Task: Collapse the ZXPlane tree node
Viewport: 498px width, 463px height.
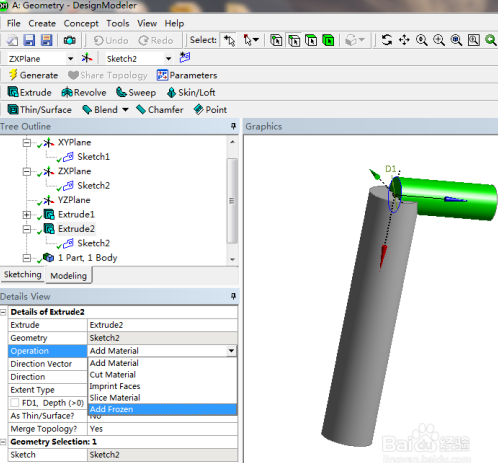Action: pos(27,172)
